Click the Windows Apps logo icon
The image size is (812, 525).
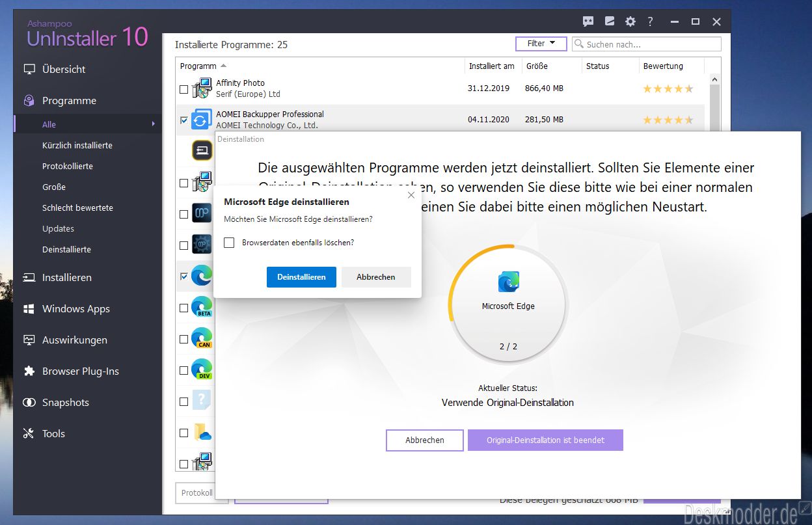tap(29, 308)
